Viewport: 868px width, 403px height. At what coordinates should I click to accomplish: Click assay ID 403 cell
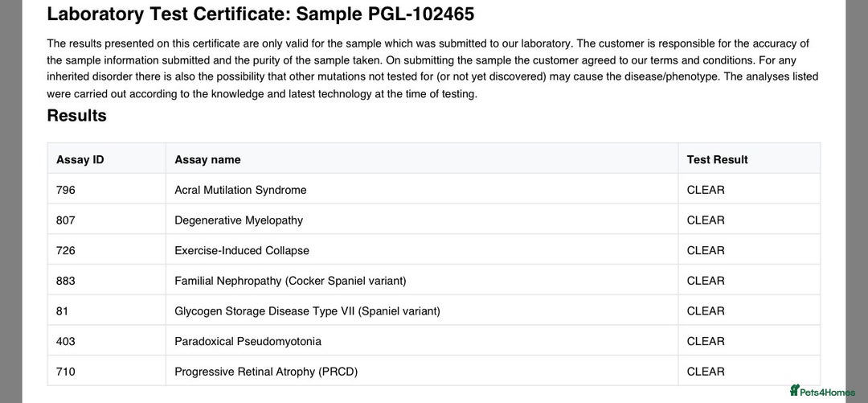click(66, 341)
